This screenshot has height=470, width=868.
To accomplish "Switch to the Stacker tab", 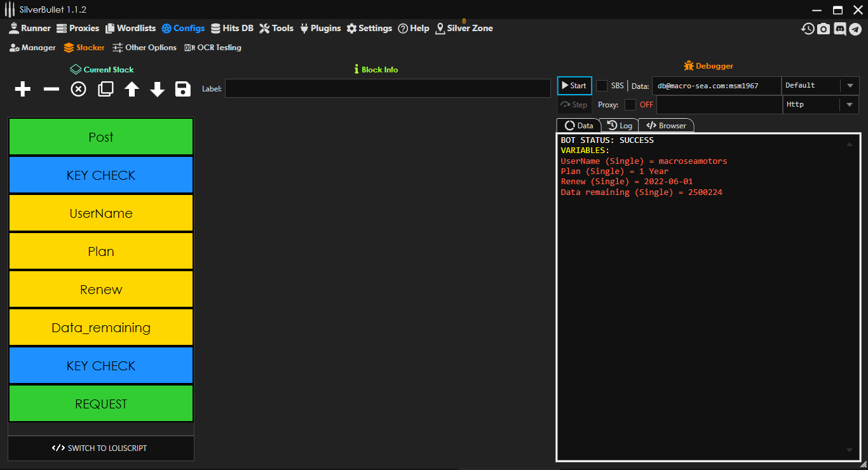I will click(85, 48).
